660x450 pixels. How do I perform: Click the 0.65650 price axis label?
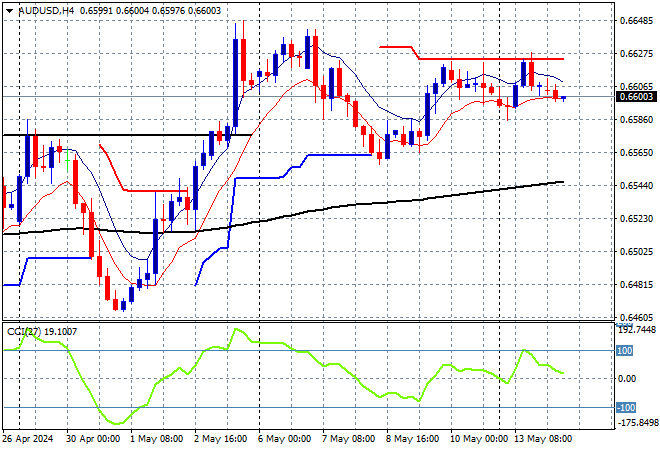pyautogui.click(x=637, y=152)
